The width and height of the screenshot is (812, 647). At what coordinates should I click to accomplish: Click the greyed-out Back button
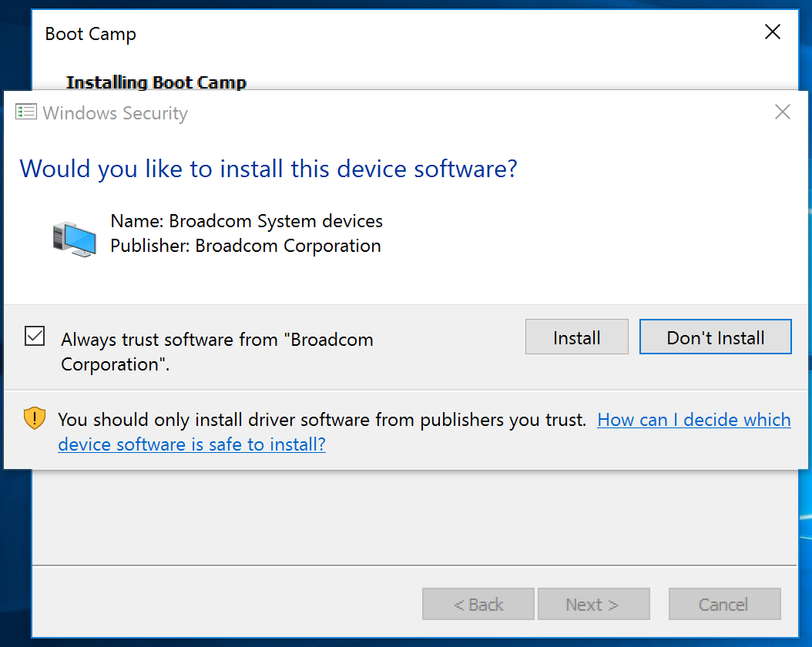click(478, 605)
